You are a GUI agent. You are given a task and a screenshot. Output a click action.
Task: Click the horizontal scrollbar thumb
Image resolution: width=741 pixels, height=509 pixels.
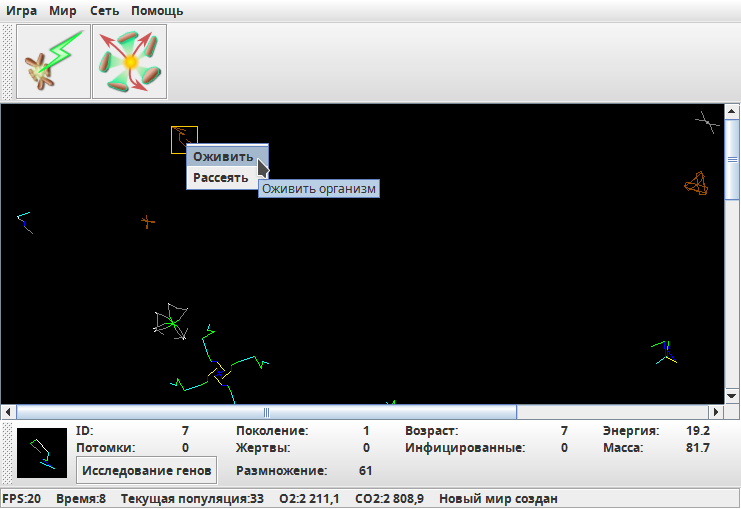point(267,412)
